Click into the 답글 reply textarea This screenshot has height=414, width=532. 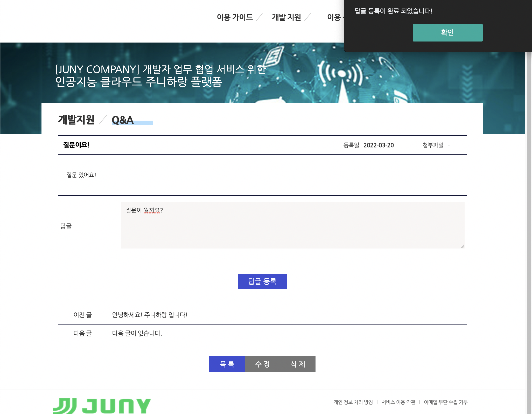click(x=292, y=225)
